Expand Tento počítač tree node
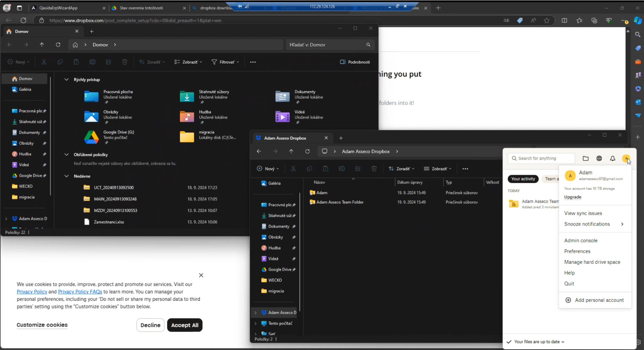 255,323
